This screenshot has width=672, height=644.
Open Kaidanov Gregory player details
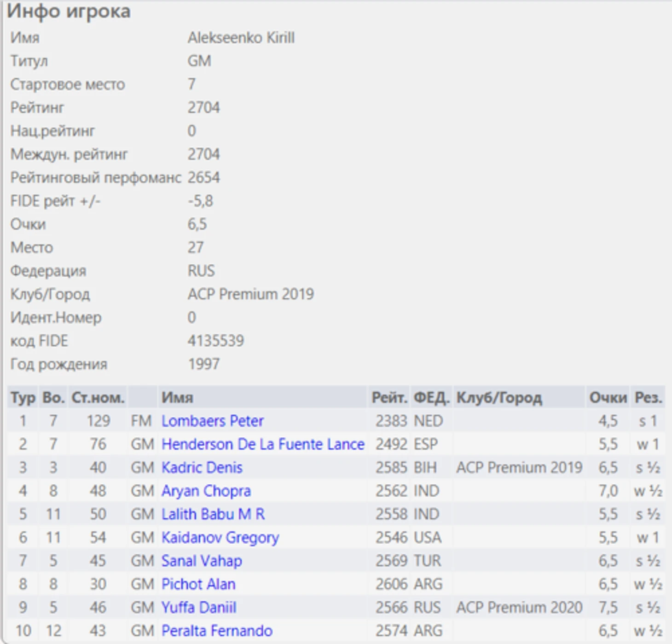(220, 538)
